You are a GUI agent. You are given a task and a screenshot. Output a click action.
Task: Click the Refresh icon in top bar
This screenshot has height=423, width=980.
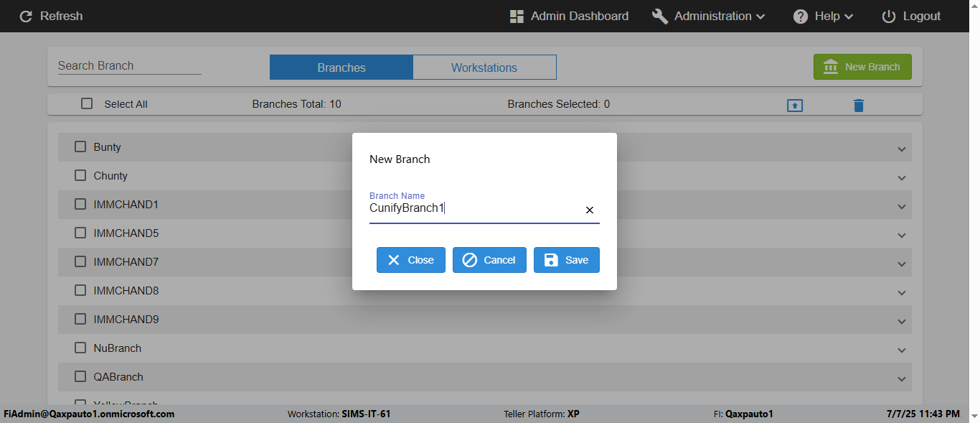[26, 16]
